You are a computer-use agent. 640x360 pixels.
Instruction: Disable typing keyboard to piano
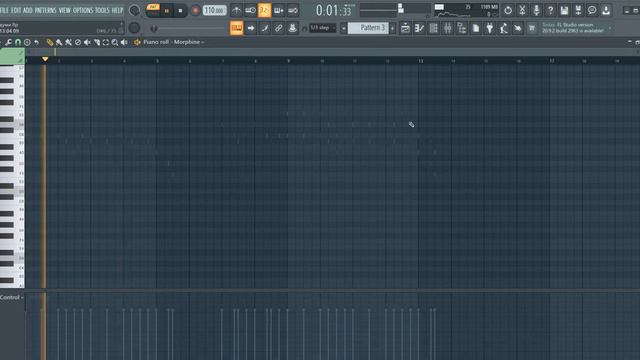(236, 28)
